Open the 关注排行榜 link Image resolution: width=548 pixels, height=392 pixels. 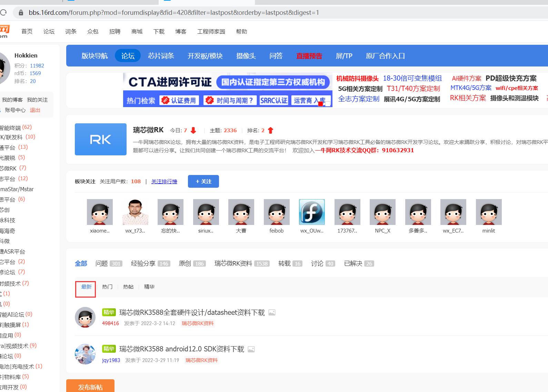tap(164, 182)
